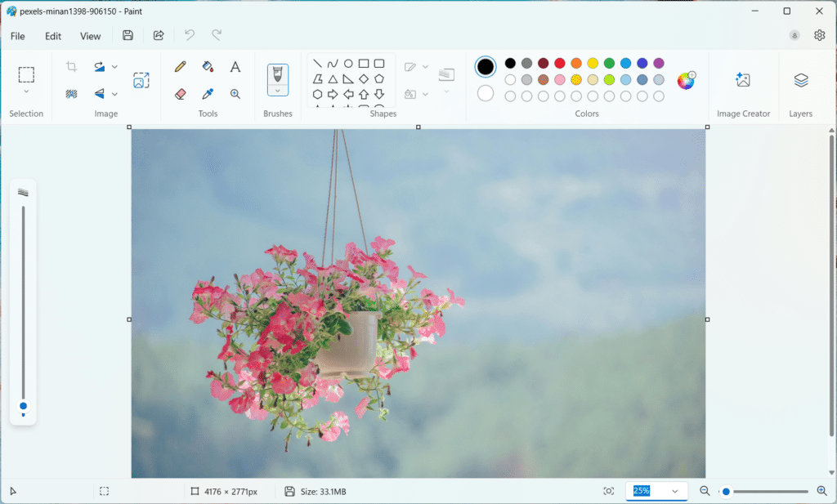Click the Share button
The height and width of the screenshot is (504, 837).
pyautogui.click(x=158, y=35)
